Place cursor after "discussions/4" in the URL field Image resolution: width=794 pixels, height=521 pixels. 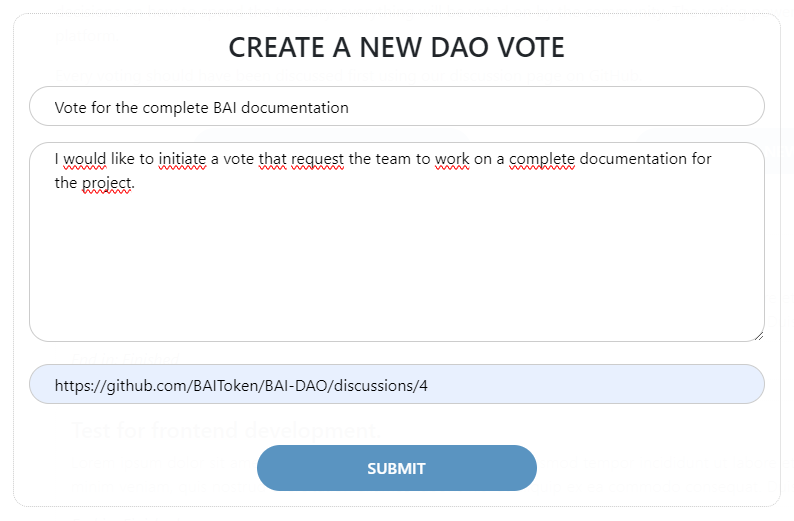point(430,385)
